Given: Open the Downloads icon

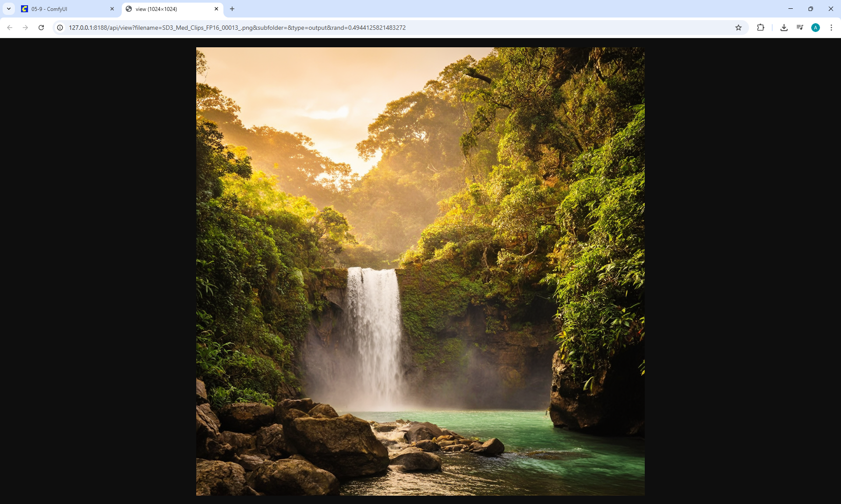Looking at the screenshot, I should click(x=784, y=28).
